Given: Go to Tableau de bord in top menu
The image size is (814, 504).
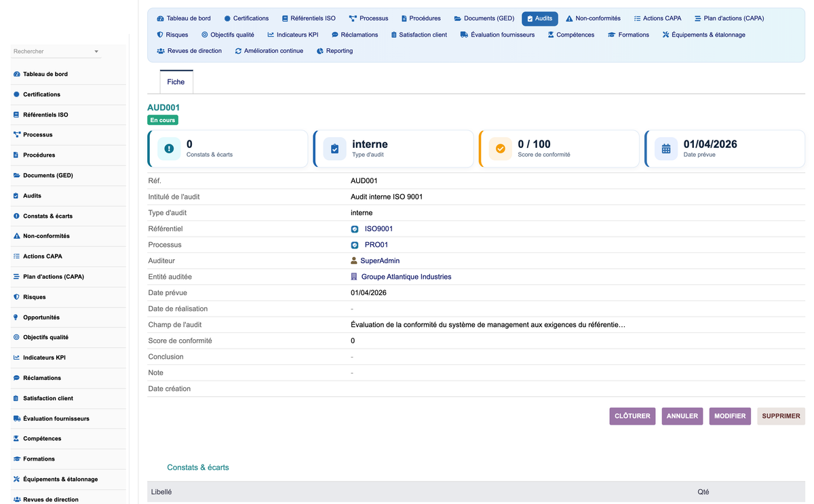Looking at the screenshot, I should click(184, 18).
